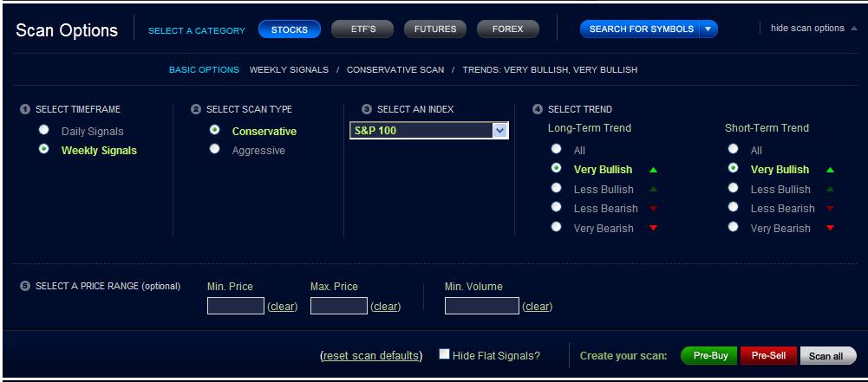Clear the Min. Volume value
The height and width of the screenshot is (382, 868).
pyautogui.click(x=538, y=307)
